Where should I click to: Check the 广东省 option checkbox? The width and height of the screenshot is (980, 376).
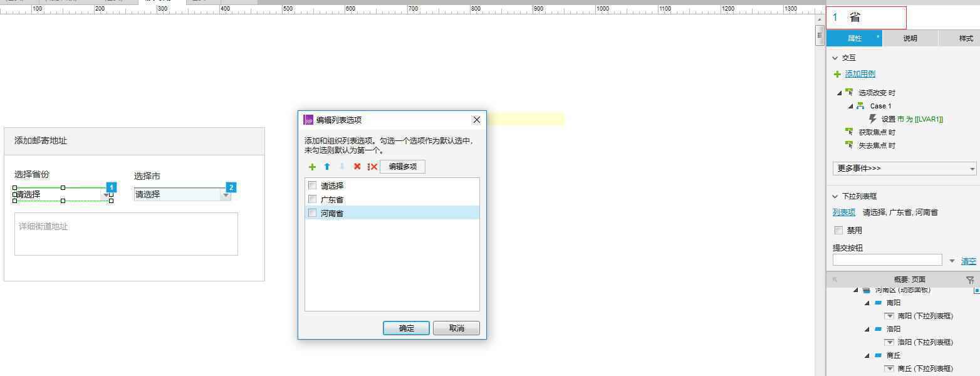[x=312, y=199]
